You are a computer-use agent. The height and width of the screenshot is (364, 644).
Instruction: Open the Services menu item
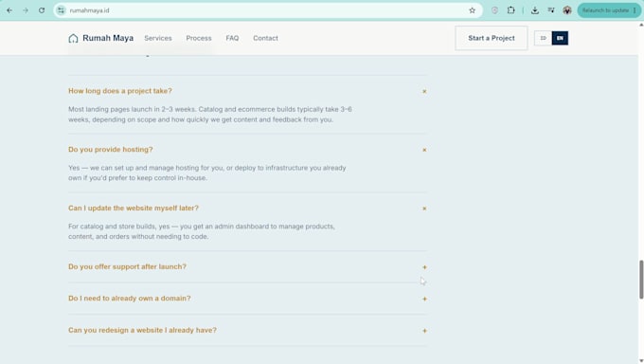[x=158, y=38]
